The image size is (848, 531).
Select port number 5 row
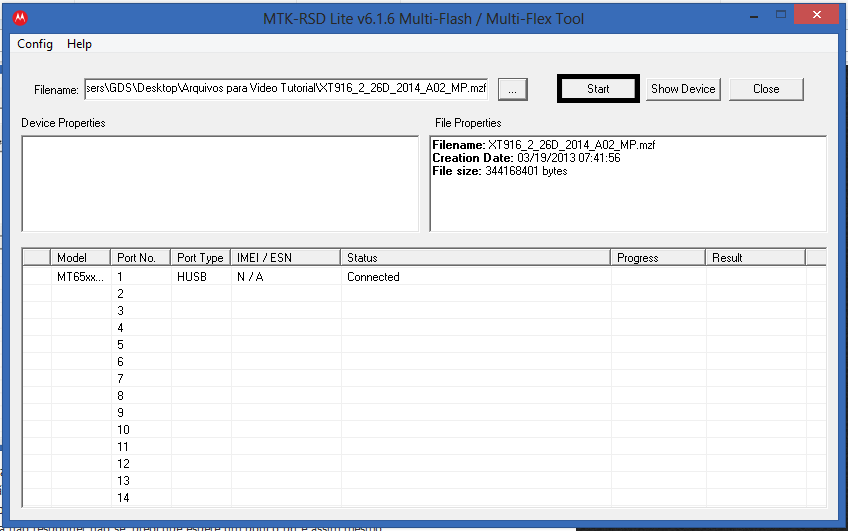(x=424, y=345)
